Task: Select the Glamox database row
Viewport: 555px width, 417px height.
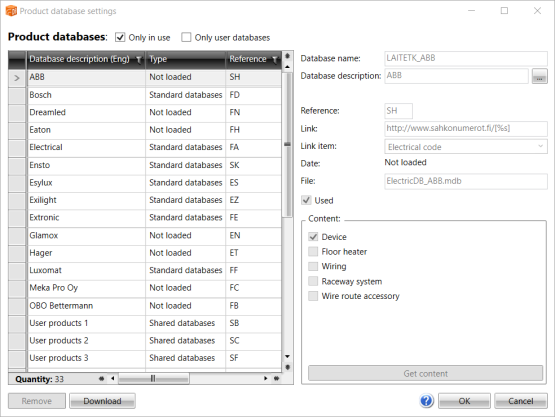Action: [x=145, y=235]
